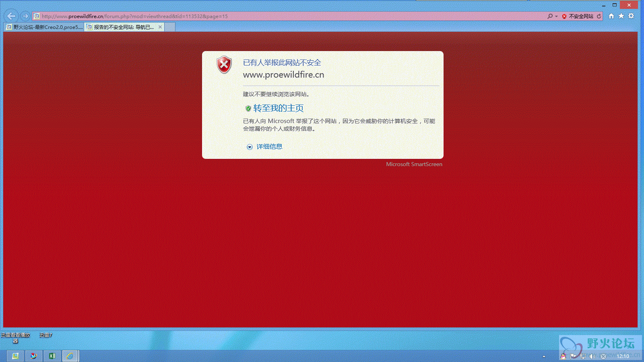
Task: Maximize or restore the browser window
Action: click(x=615, y=5)
